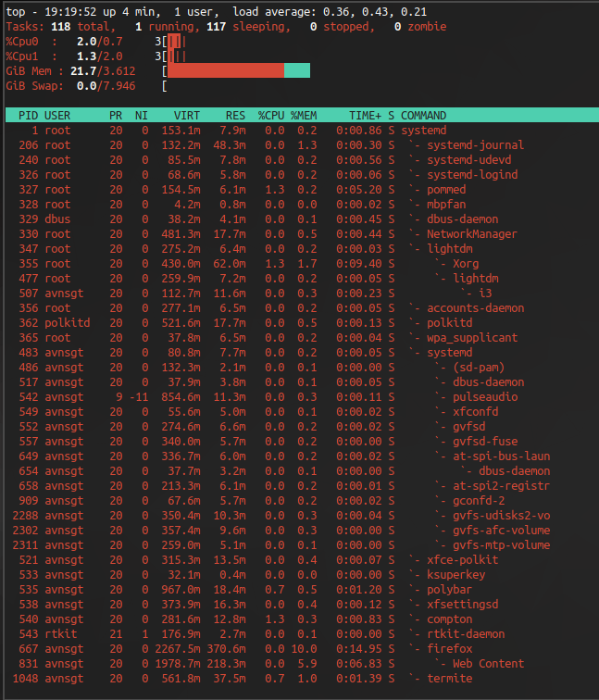Select the systemd row with PID 1
Screen dimensions: 599x700
423,131
